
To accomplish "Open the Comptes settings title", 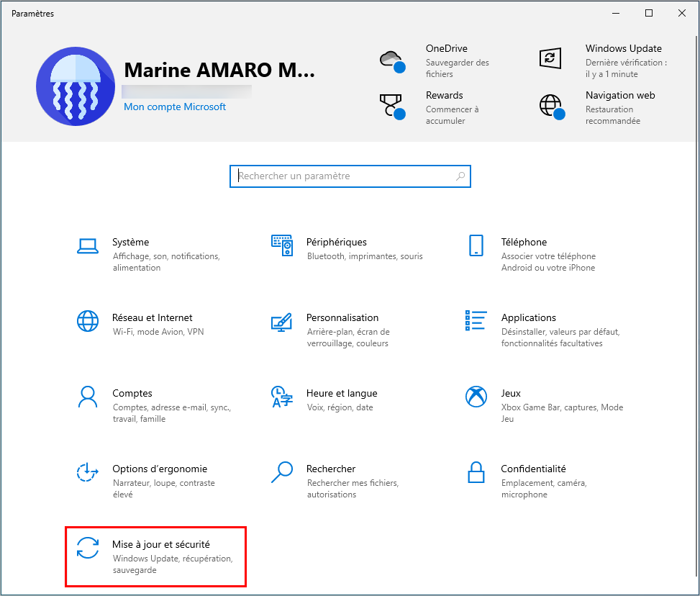I will click(x=132, y=393).
